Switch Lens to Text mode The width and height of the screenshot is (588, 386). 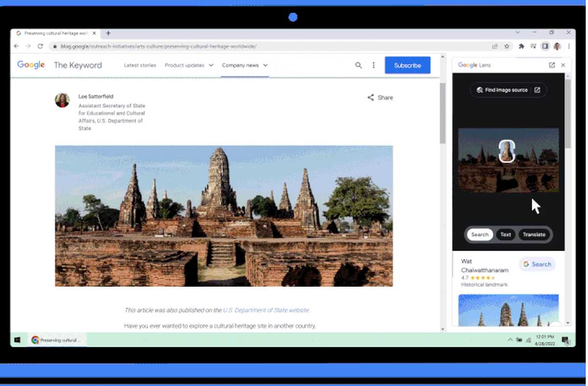point(506,234)
